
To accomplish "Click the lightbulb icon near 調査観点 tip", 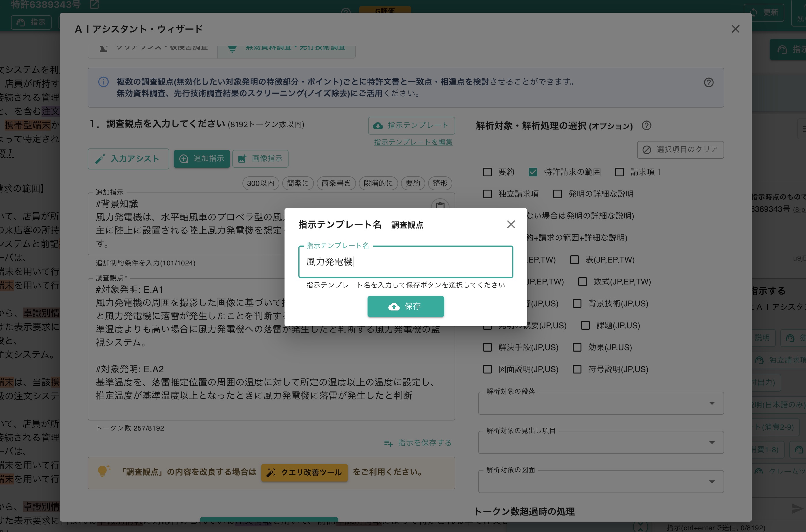I will (103, 471).
